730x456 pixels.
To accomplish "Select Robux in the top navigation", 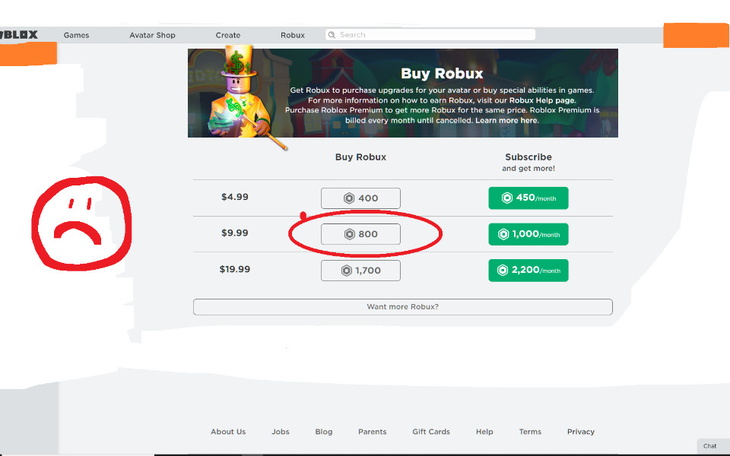I will click(292, 35).
